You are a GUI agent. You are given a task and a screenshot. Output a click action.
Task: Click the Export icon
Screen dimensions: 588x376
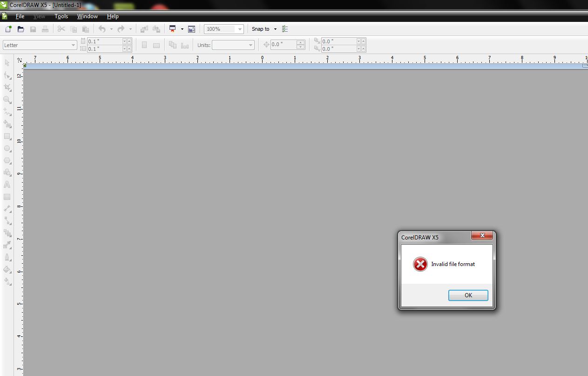tap(156, 29)
